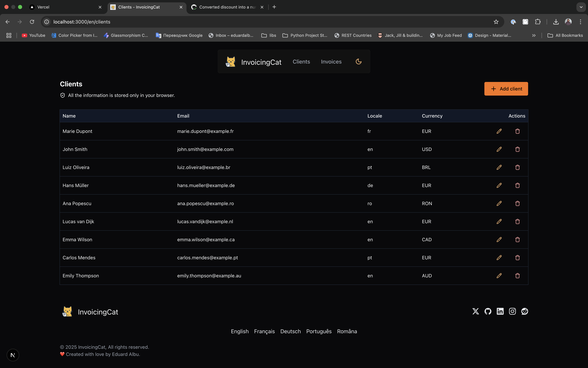
Task: Edit the Lucas van Dijk client
Action: pos(499,221)
